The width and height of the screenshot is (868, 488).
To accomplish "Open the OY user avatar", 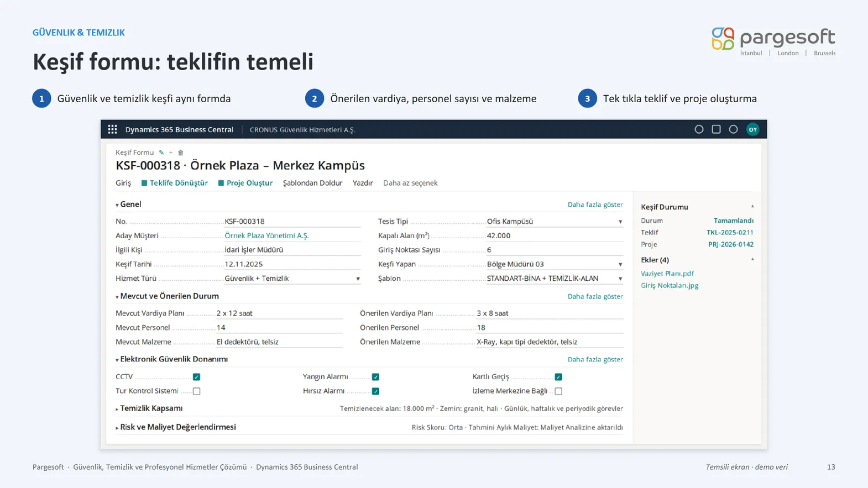I will pos(752,129).
